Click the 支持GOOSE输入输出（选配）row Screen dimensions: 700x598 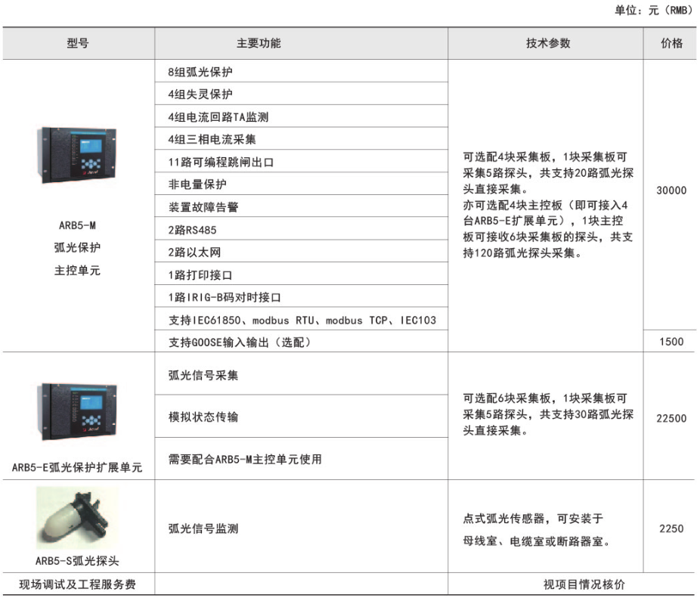coord(239,342)
